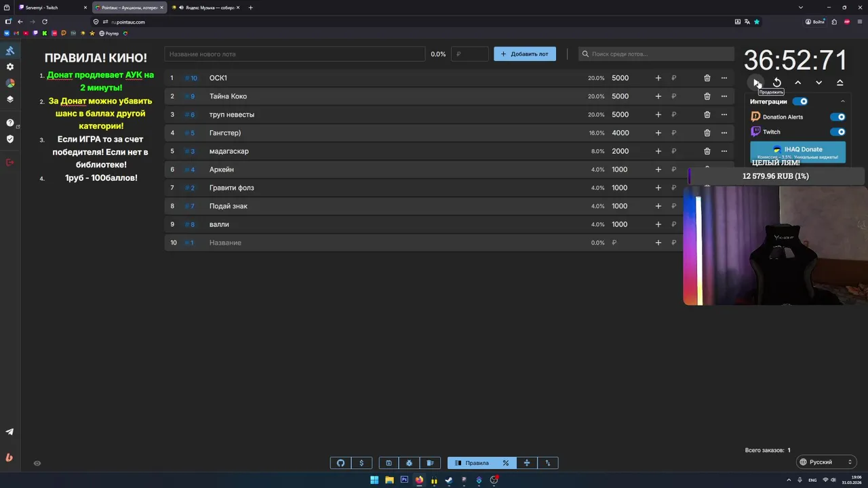This screenshot has height=488, width=868.
Task: Focus the new lot name field
Action: [295, 54]
